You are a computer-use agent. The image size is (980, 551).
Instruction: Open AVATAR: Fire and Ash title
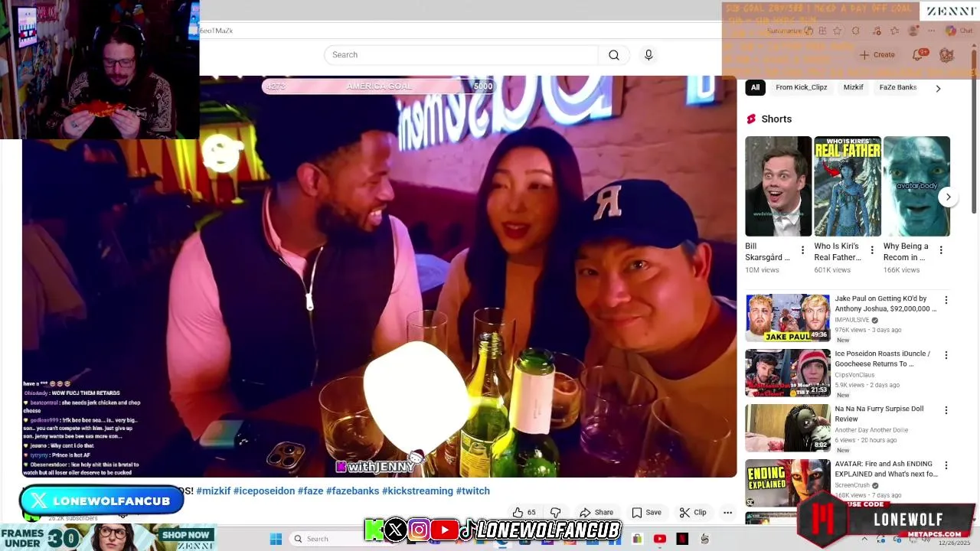tap(886, 469)
